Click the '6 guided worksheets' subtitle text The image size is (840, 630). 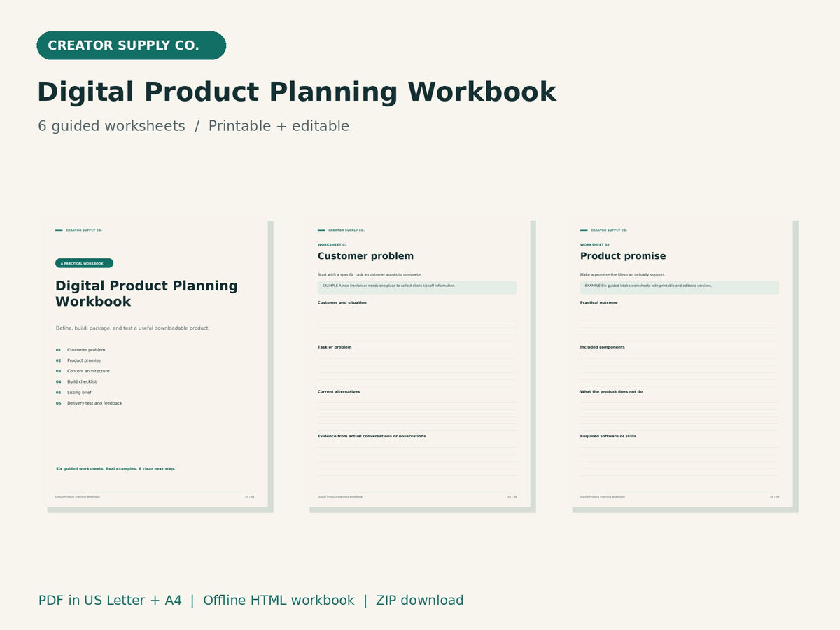(x=112, y=126)
